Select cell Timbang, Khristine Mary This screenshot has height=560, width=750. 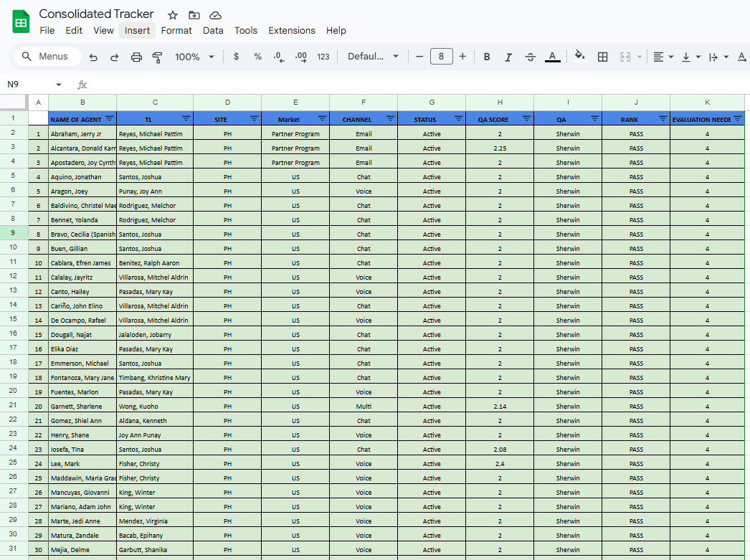(155, 378)
